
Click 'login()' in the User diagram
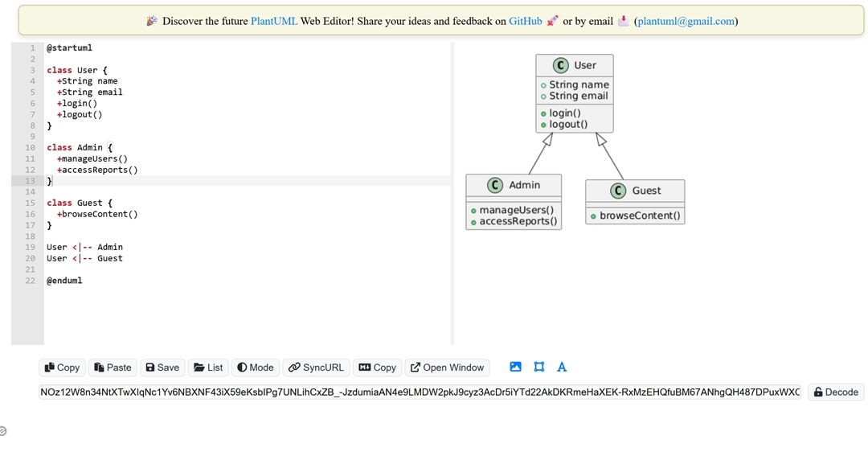coord(565,113)
